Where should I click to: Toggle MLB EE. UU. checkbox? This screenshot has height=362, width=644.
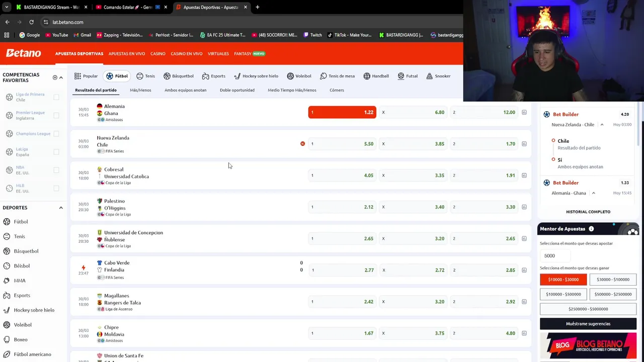coord(56,188)
